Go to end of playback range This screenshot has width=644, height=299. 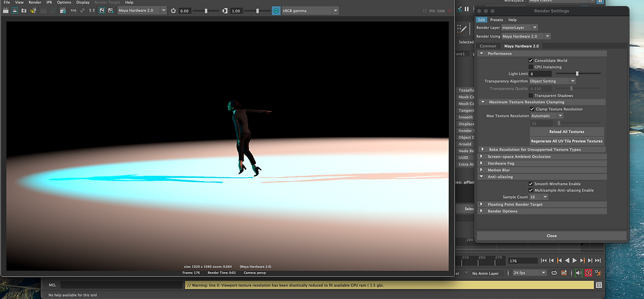(x=598, y=260)
